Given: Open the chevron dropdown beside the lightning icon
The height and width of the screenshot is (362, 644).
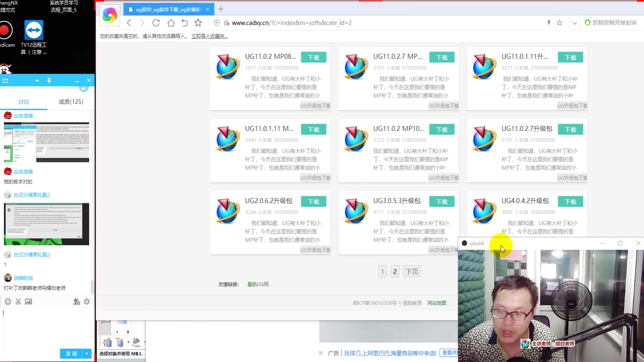Looking at the screenshot, I should [575, 23].
